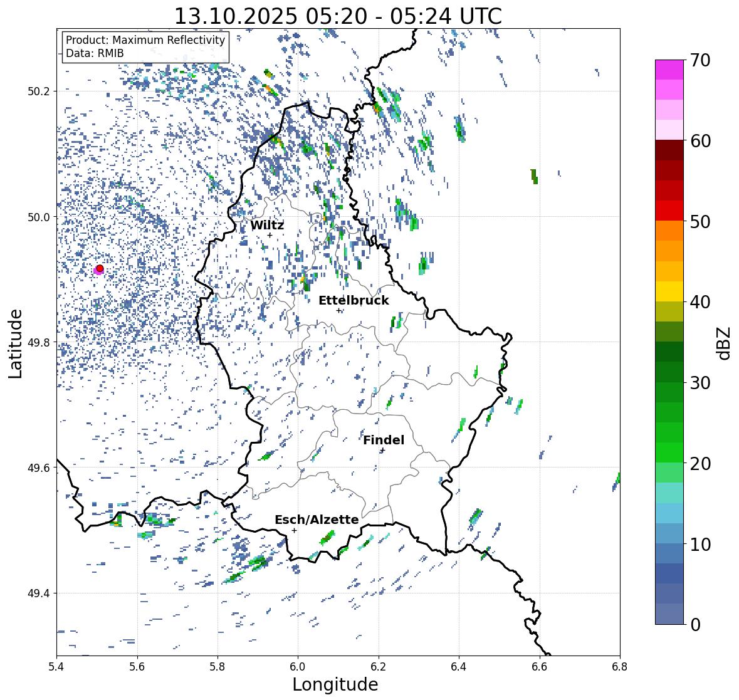The image size is (739, 700).
Task: Click the 5.4 longitude tick label
Action: click(x=56, y=666)
